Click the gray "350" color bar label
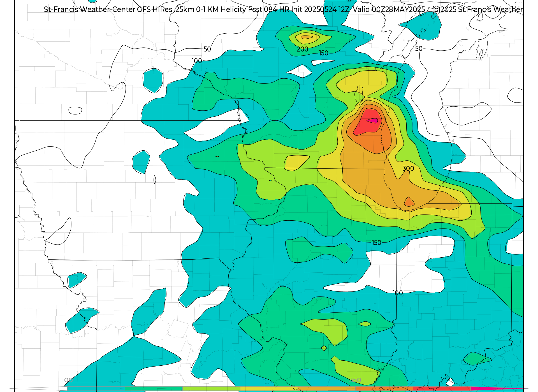 pos(355,380)
